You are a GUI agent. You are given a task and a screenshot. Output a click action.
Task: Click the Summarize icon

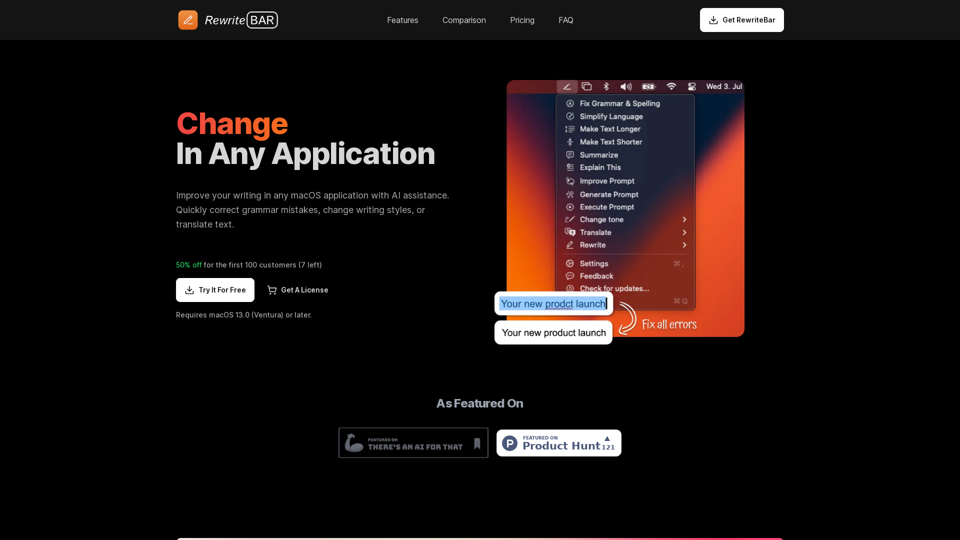pyautogui.click(x=569, y=155)
